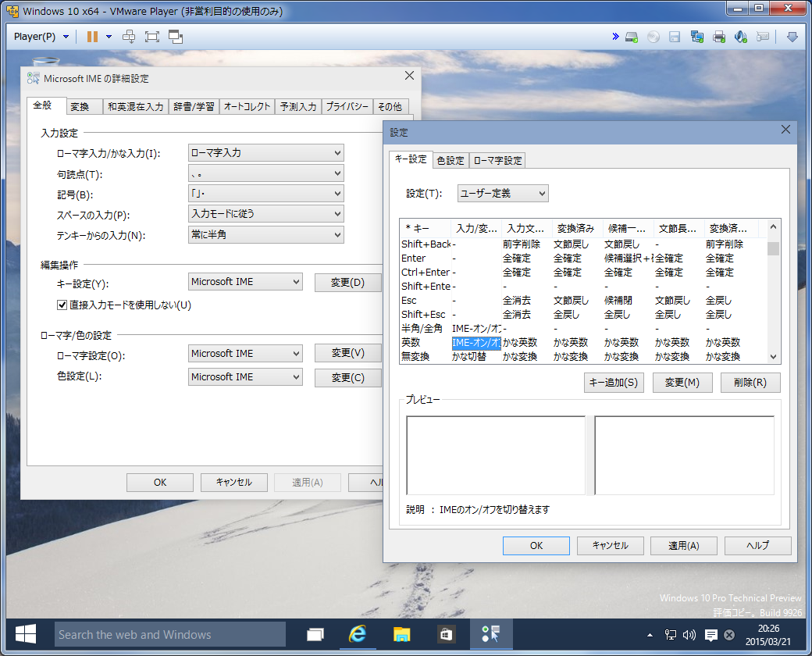Open 記号 dropdown
Viewport: 812px width, 656px height.
tap(265, 193)
